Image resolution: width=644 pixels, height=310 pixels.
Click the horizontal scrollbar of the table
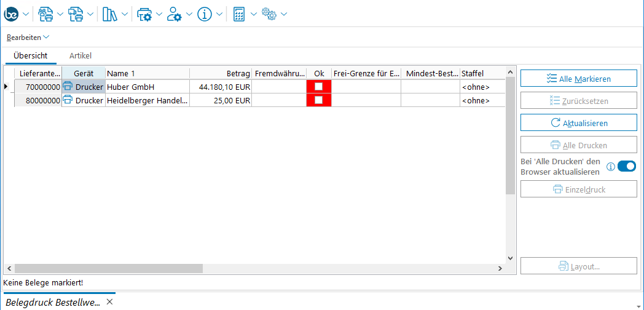(108, 269)
